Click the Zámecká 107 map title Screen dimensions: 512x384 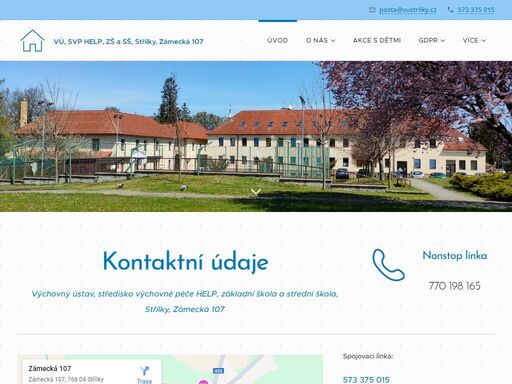click(50, 369)
